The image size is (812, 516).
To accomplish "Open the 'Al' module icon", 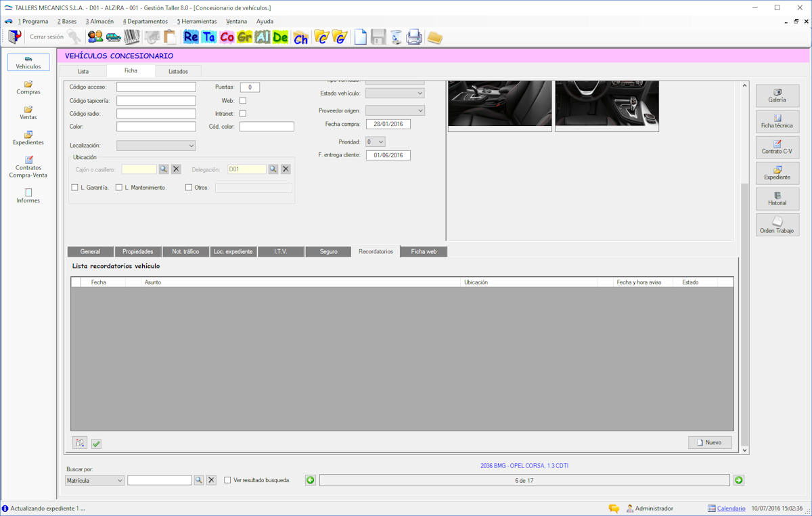I will 263,37.
